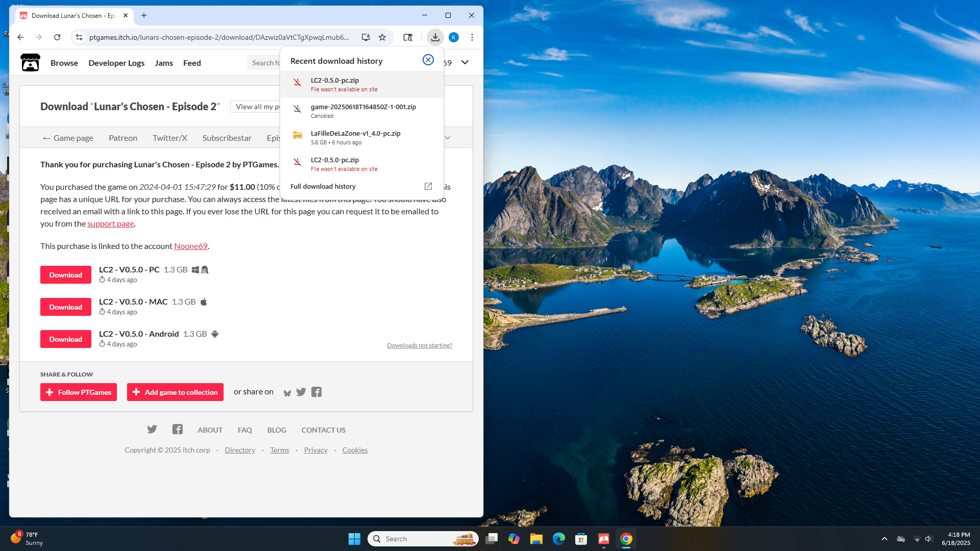Click the lower LC2-0.5.0-pc.zip failed entry
980x551 pixels.
[361, 164]
